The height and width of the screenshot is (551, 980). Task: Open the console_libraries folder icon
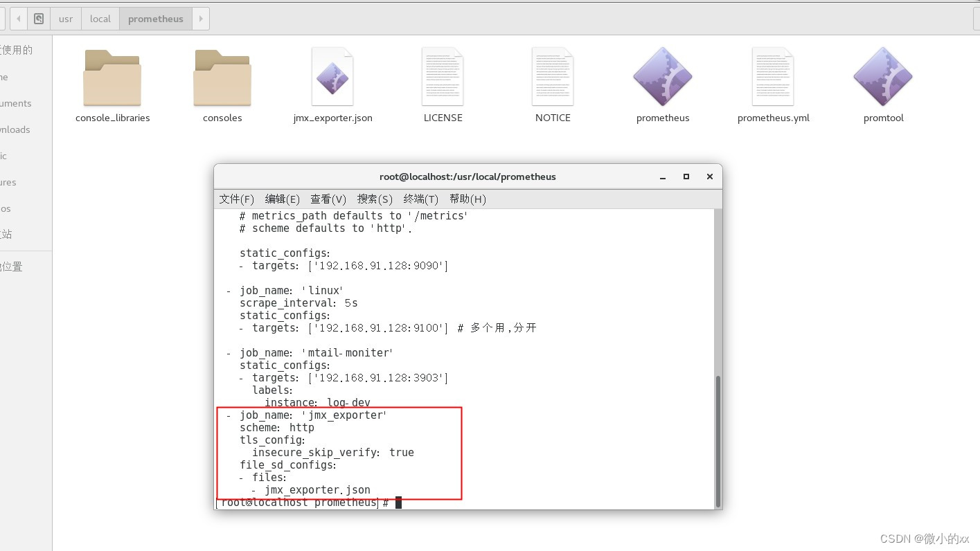[112, 78]
